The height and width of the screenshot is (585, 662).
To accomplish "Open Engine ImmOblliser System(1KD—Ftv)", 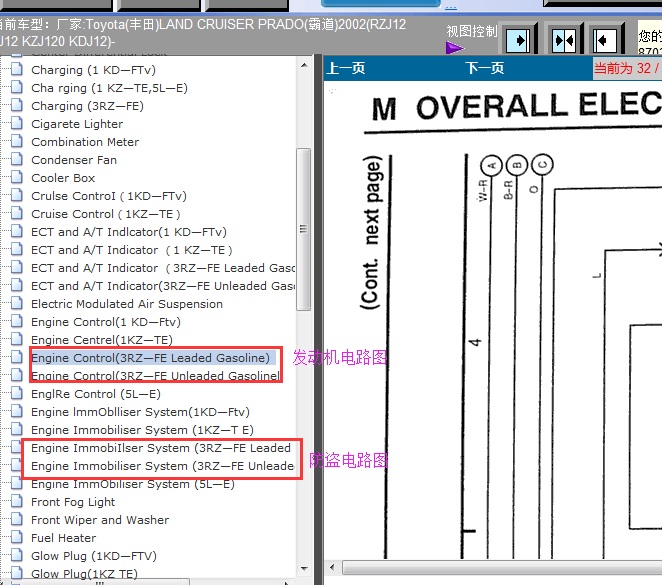I will [x=140, y=412].
